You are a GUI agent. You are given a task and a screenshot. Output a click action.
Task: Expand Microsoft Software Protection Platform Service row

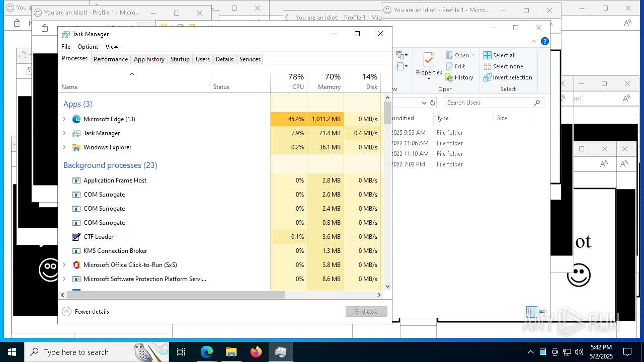(64, 279)
